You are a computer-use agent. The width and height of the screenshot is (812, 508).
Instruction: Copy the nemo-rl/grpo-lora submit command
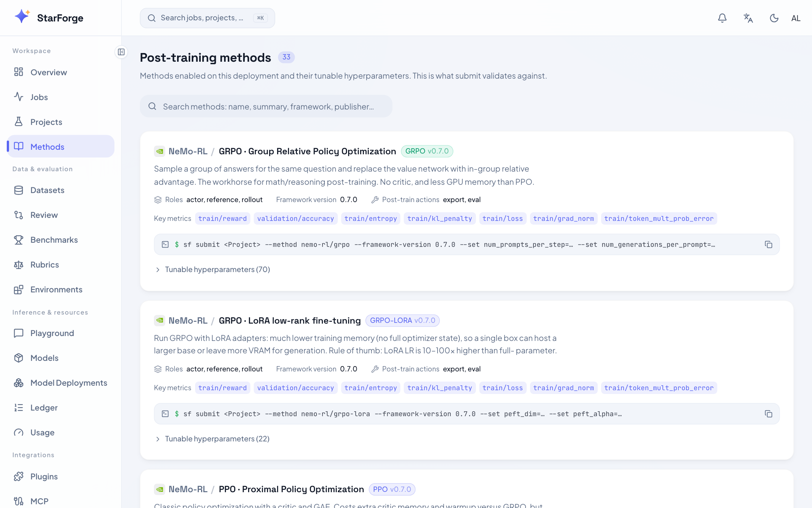[768, 414]
